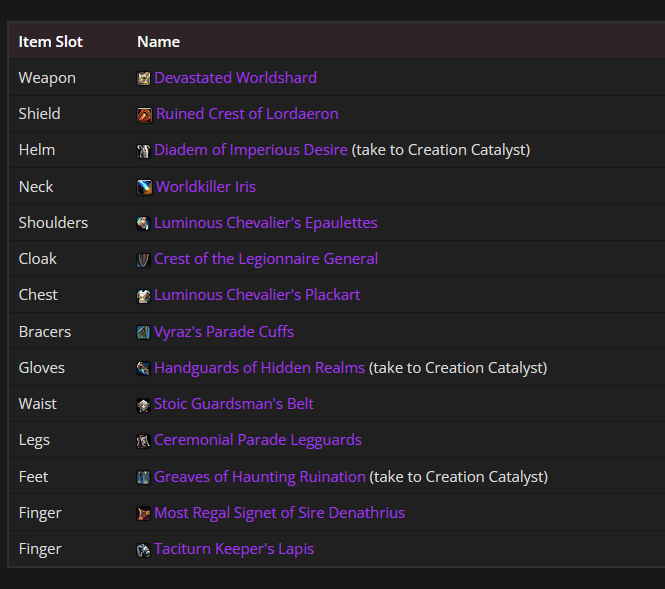Click the Taciturn Keeper's Lapis ring icon
The height and width of the screenshot is (589, 665).
point(143,550)
